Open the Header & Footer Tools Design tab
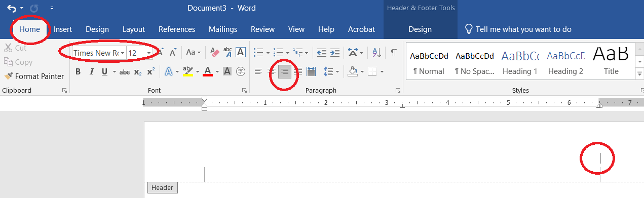This screenshot has width=644, height=198. click(420, 29)
